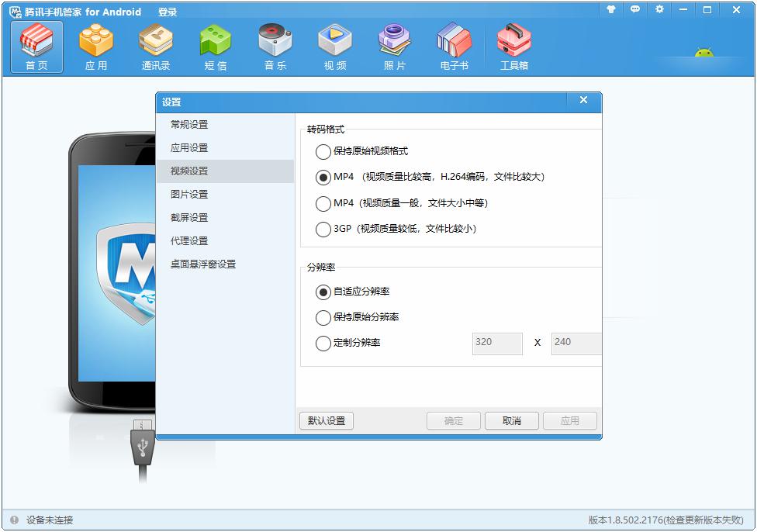This screenshot has height=532, width=757.
Task: Click 登录 login in title bar
Action: point(168,12)
